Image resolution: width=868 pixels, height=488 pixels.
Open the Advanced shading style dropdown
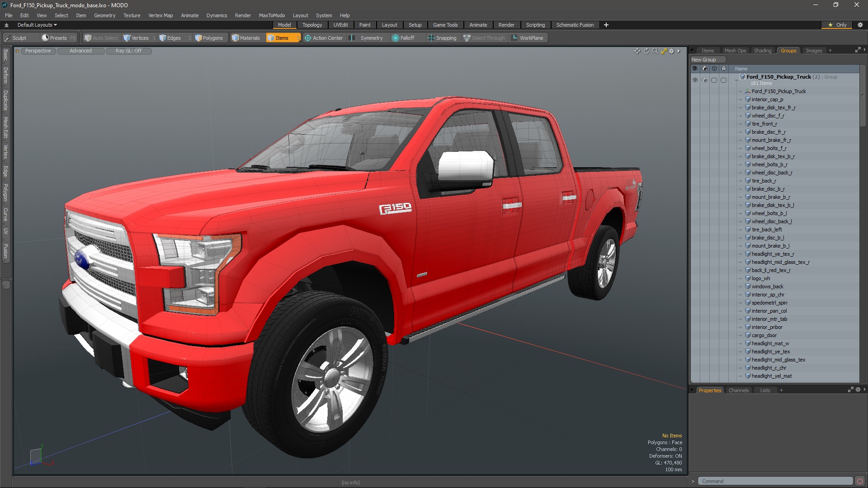[x=80, y=51]
